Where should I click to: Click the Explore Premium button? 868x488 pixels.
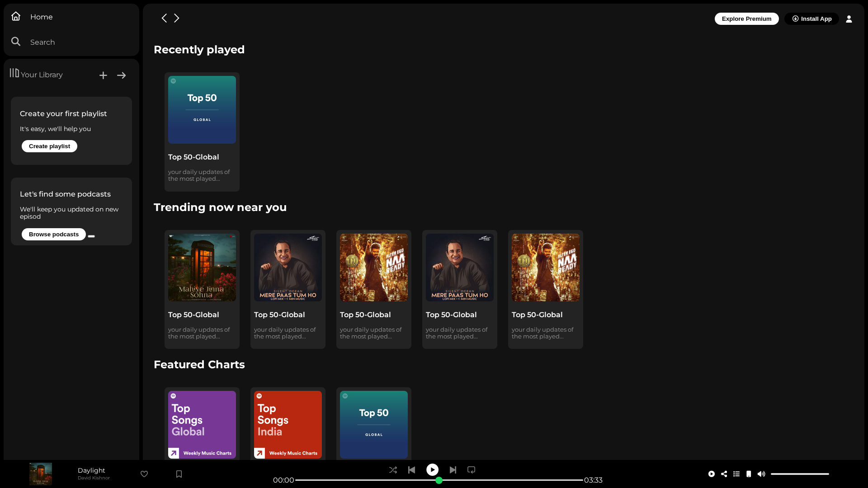(746, 19)
